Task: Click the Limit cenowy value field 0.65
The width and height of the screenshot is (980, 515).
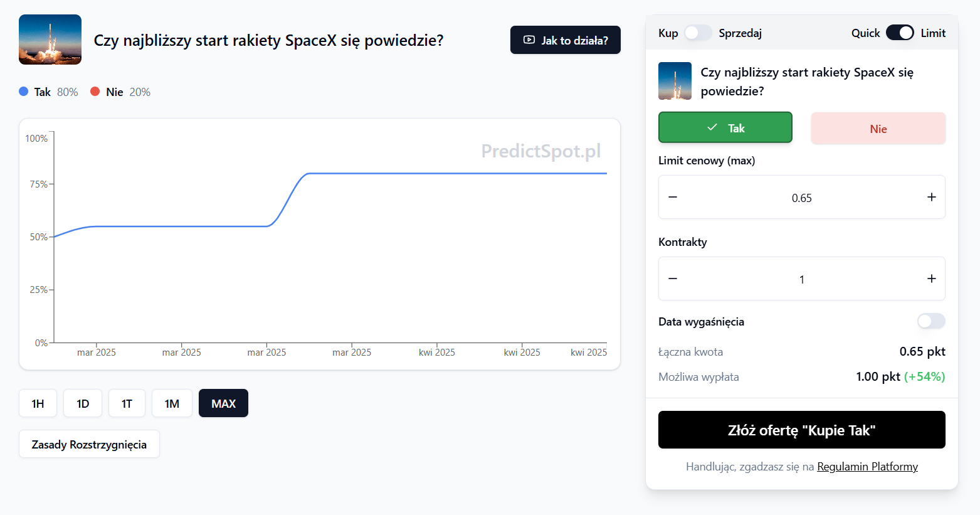Action: 801,198
